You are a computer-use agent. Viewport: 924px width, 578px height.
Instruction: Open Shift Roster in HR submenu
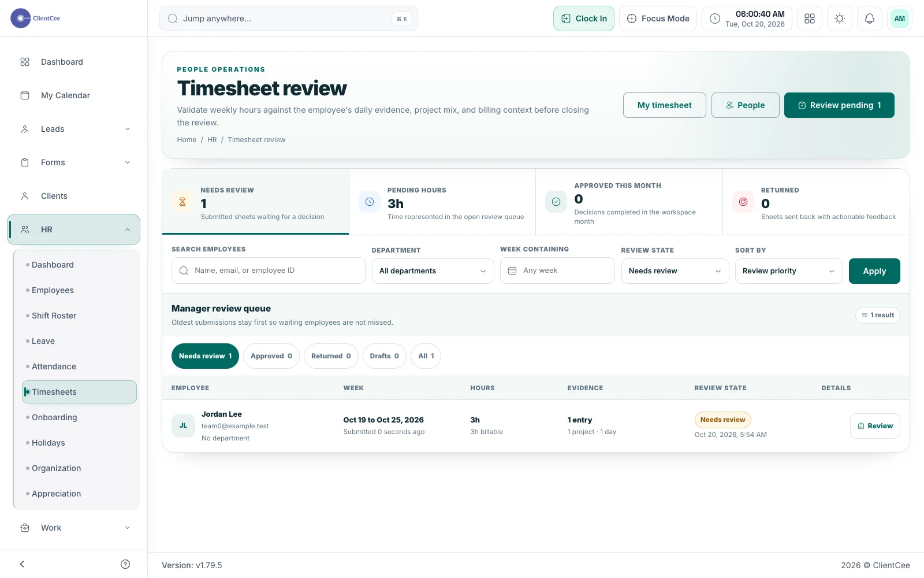point(80,316)
